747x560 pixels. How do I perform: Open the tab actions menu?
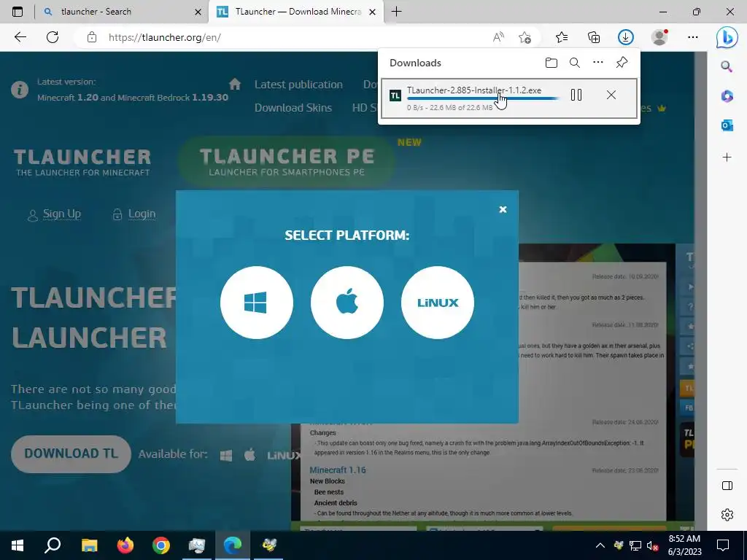(x=18, y=12)
